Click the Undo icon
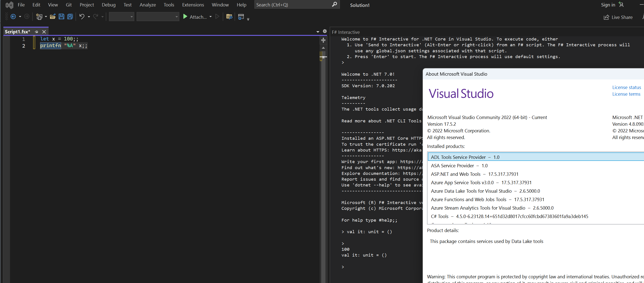 tap(82, 16)
